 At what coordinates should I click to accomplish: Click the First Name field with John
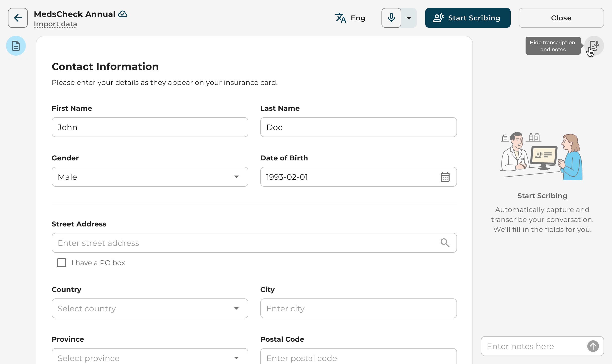(x=150, y=127)
